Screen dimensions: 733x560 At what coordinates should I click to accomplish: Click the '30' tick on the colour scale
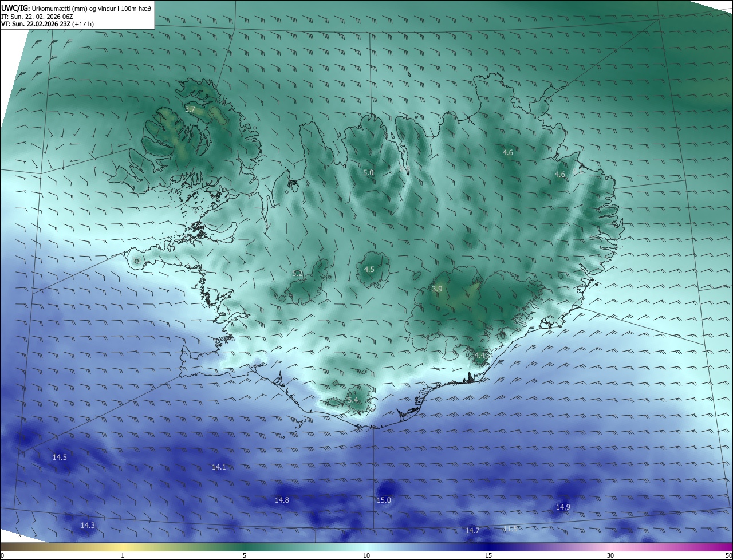[610, 555]
